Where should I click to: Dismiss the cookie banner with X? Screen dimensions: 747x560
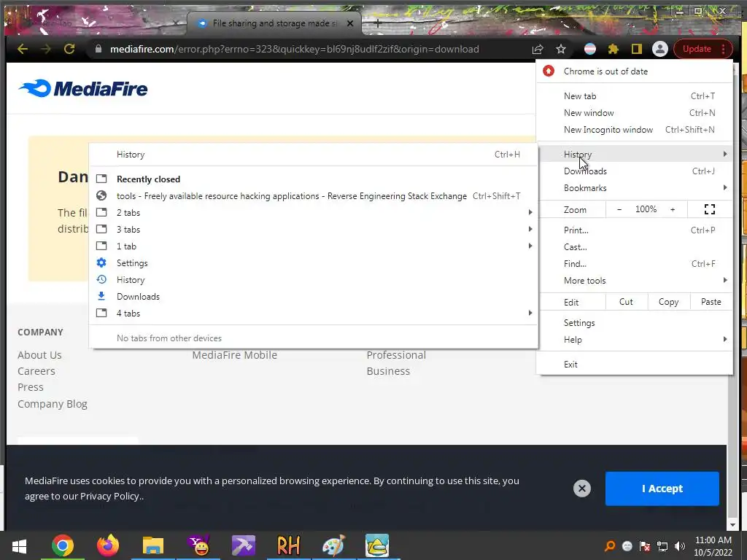581,489
